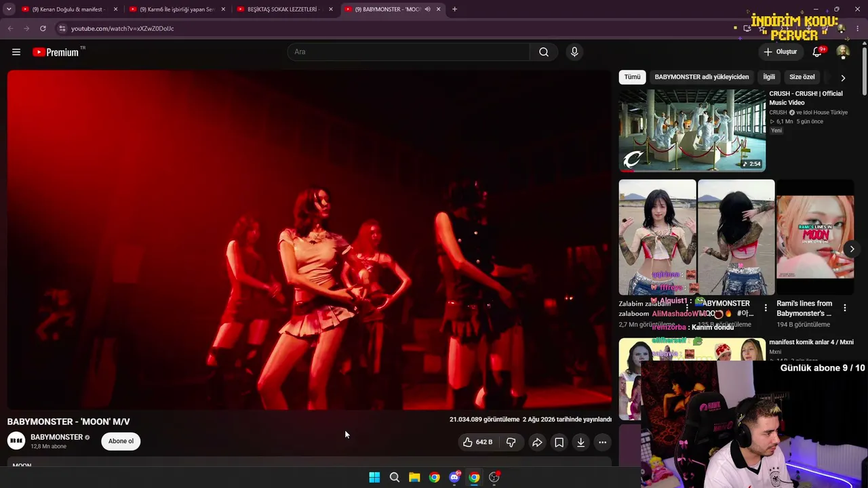Switch to the first Chrome taskbar icon
This screenshot has height=488, width=868.
coord(435,477)
